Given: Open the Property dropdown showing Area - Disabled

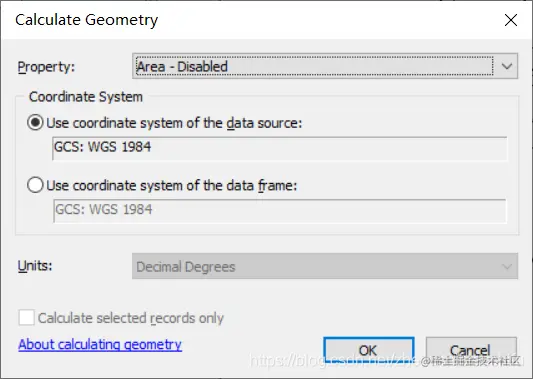Looking at the screenshot, I should coord(325,66).
